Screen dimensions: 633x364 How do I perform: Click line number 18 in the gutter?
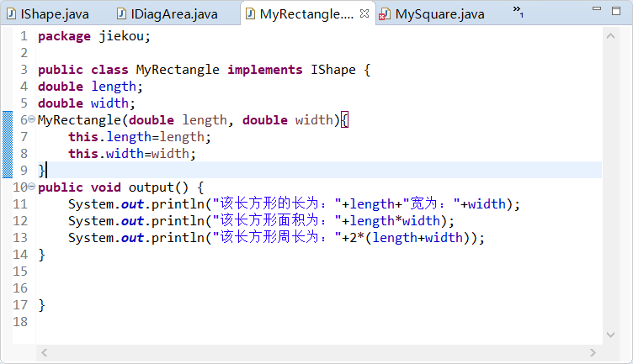click(20, 322)
